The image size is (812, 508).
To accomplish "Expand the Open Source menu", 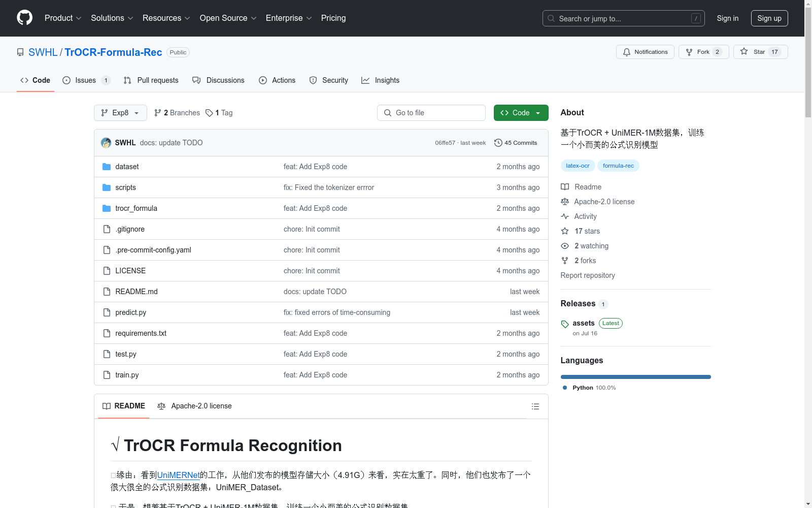I will click(228, 18).
